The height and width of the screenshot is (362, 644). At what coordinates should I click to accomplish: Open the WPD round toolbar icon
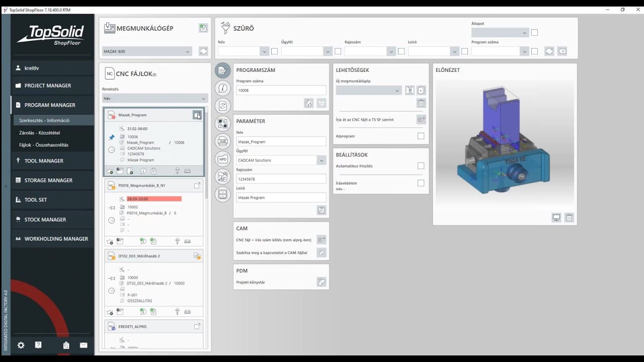223,159
